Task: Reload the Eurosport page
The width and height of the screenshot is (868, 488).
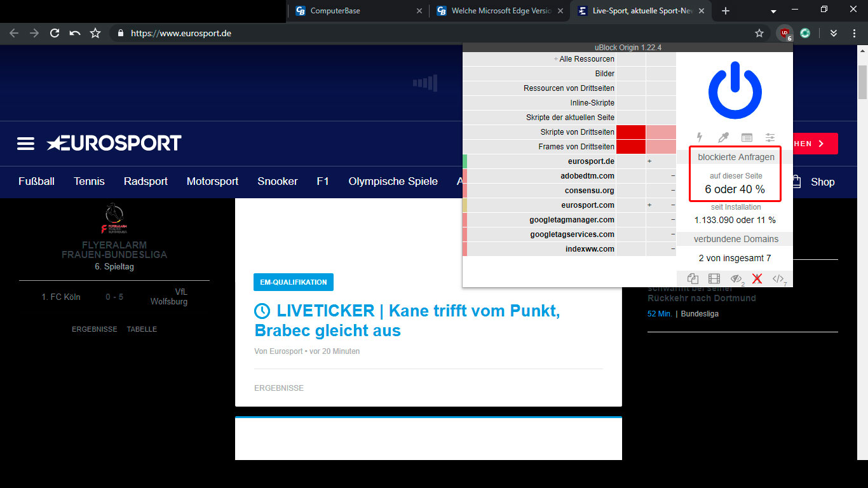Action: [55, 33]
